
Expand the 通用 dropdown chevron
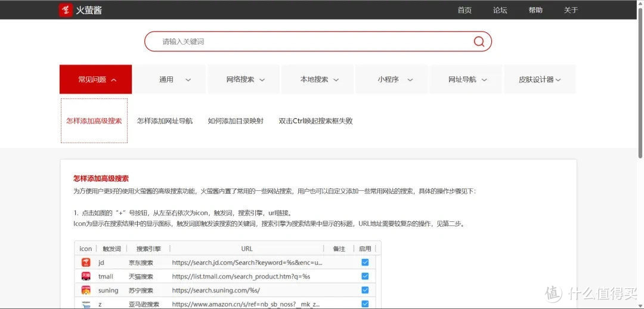pyautogui.click(x=188, y=80)
